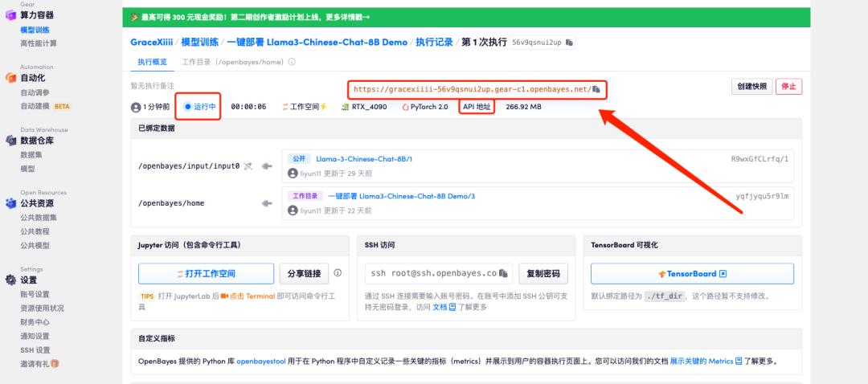Screen dimensions: 868x384
Task: Click the RTX_4090 NVIDIA icon
Action: coord(345,107)
